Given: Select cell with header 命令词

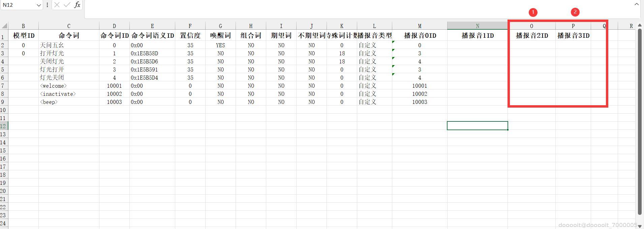Looking at the screenshot, I should tap(69, 35).
